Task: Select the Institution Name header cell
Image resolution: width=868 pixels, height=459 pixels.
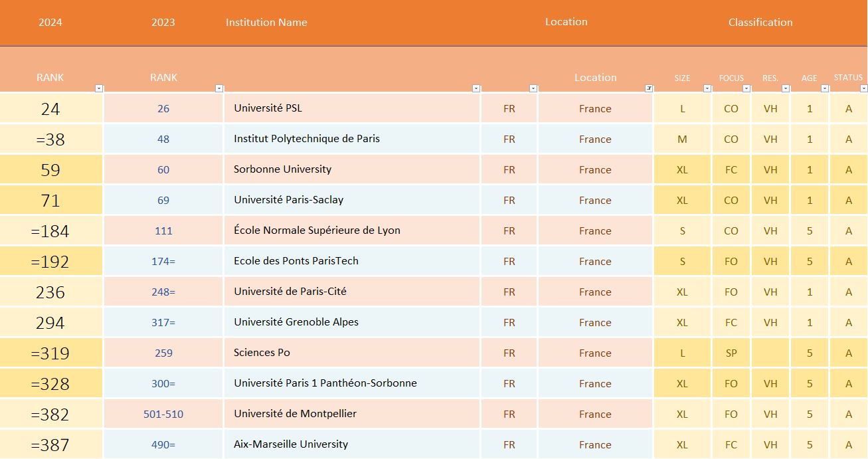Action: pyautogui.click(x=266, y=23)
